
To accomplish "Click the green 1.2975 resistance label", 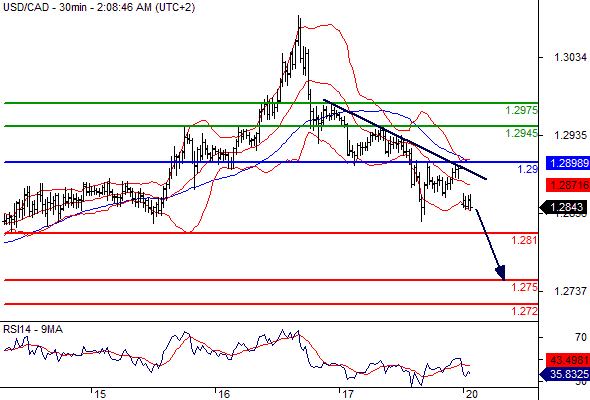I will (522, 110).
